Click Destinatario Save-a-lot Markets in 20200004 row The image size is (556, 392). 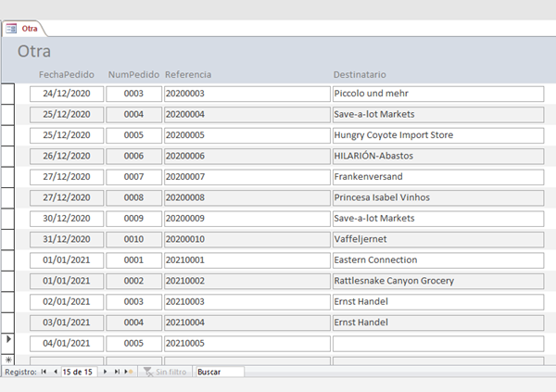(x=438, y=115)
